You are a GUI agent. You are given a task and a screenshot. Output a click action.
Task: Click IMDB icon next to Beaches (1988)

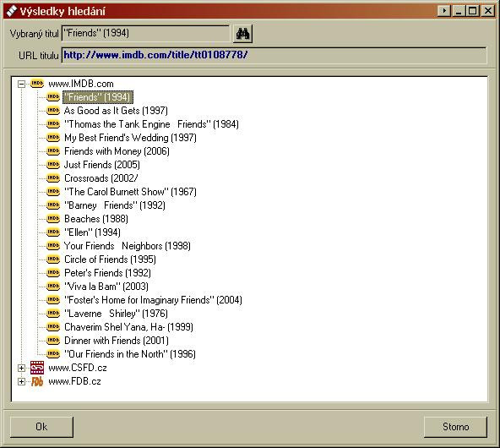pyautogui.click(x=53, y=219)
